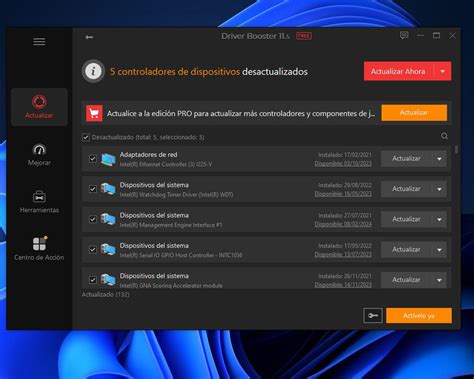The height and width of the screenshot is (379, 474).
Task: Expand dropdown for Management Engine Interface row
Action: click(x=439, y=219)
